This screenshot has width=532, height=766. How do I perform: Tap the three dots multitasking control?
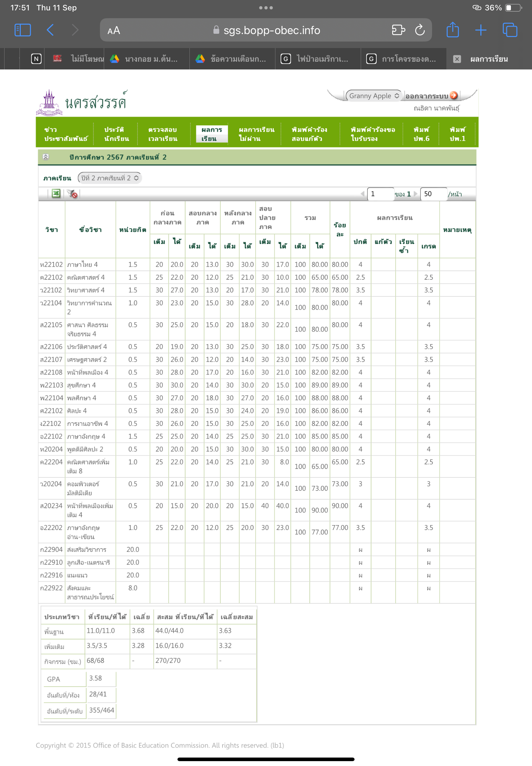(x=266, y=8)
